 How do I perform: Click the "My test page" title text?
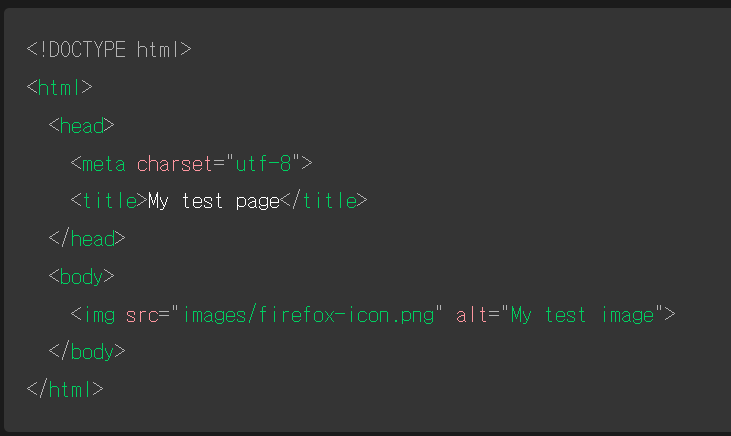click(214, 201)
